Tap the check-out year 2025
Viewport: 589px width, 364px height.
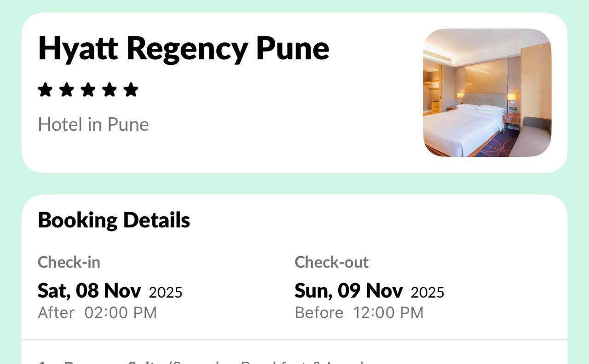[427, 292]
